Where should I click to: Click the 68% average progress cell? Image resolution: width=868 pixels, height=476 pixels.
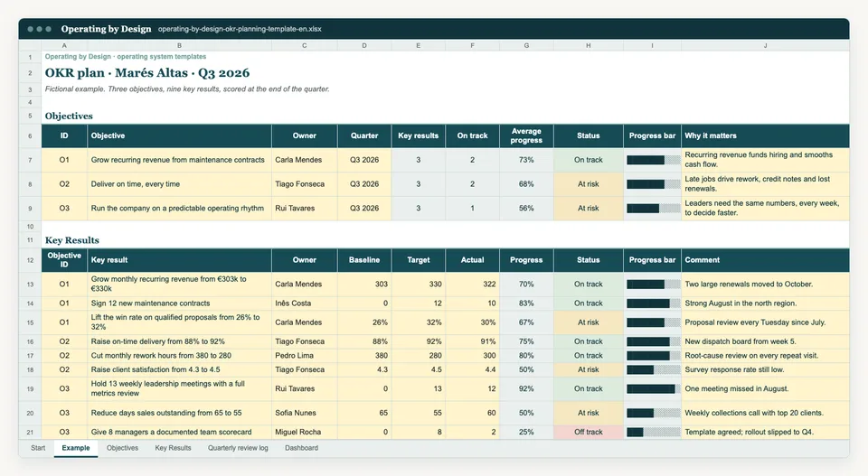coord(526,184)
